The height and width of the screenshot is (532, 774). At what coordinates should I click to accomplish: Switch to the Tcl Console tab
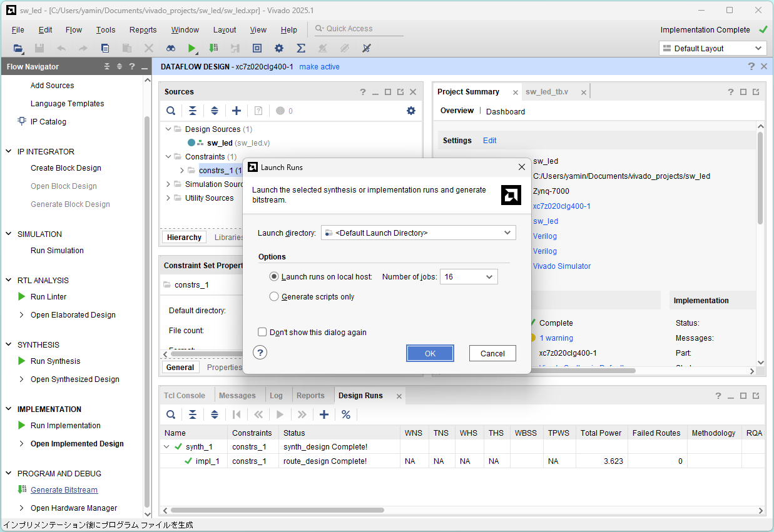[x=184, y=396]
